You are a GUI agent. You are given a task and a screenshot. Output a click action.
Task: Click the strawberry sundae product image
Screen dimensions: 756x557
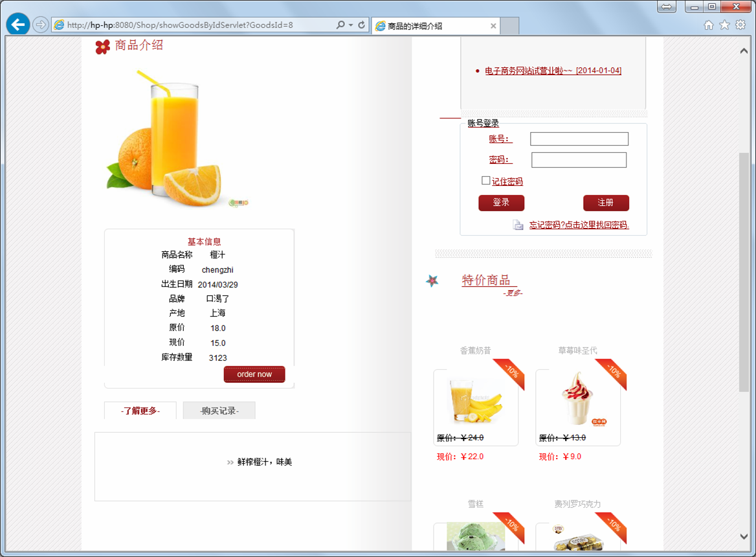pos(577,400)
